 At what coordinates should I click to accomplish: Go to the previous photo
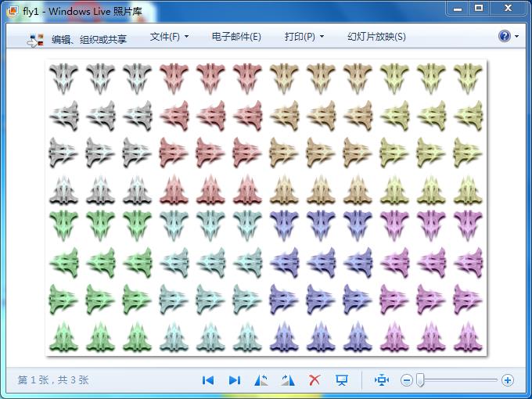click(x=208, y=380)
